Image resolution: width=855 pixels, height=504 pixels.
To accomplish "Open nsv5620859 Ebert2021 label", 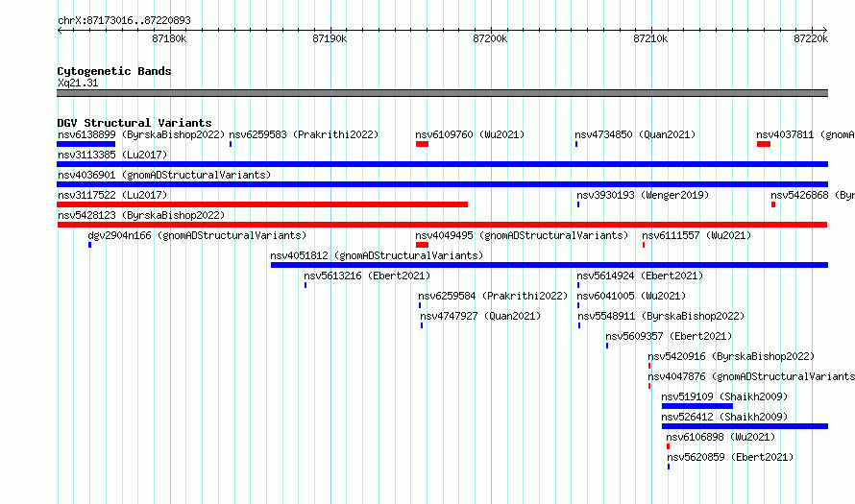I will click(x=730, y=457).
